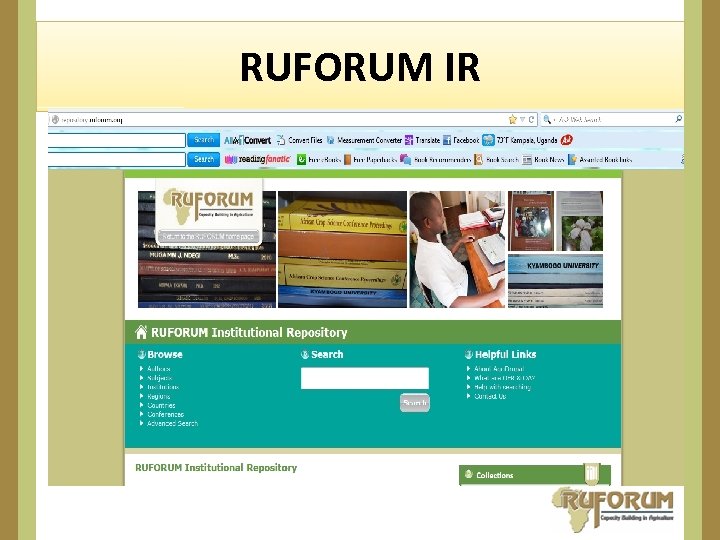Open Awarded Book Links toolbar item

click(x=600, y=159)
